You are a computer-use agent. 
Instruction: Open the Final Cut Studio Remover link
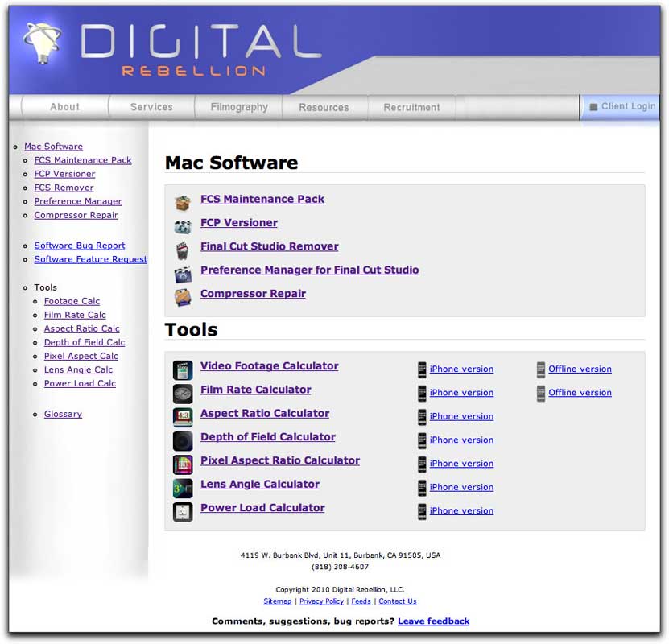pos(269,246)
